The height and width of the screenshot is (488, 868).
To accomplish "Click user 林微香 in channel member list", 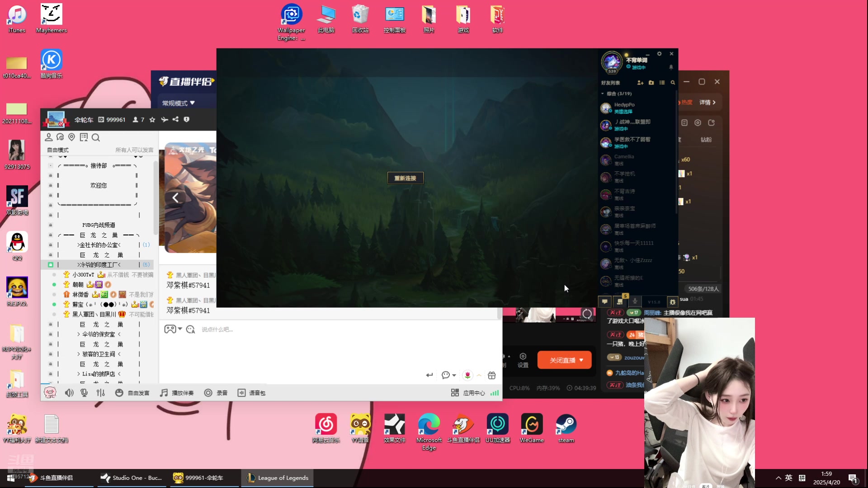I will pos(80,295).
